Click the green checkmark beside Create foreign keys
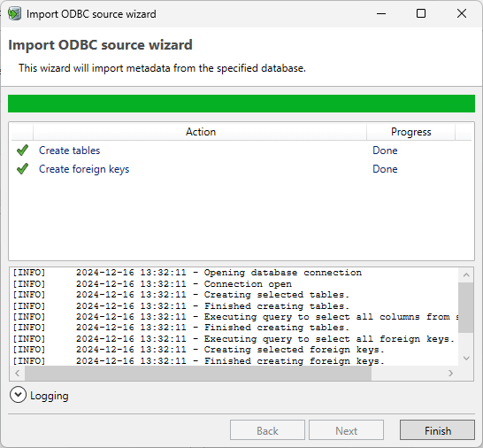Screen dimensions: 483x448 coord(22,168)
